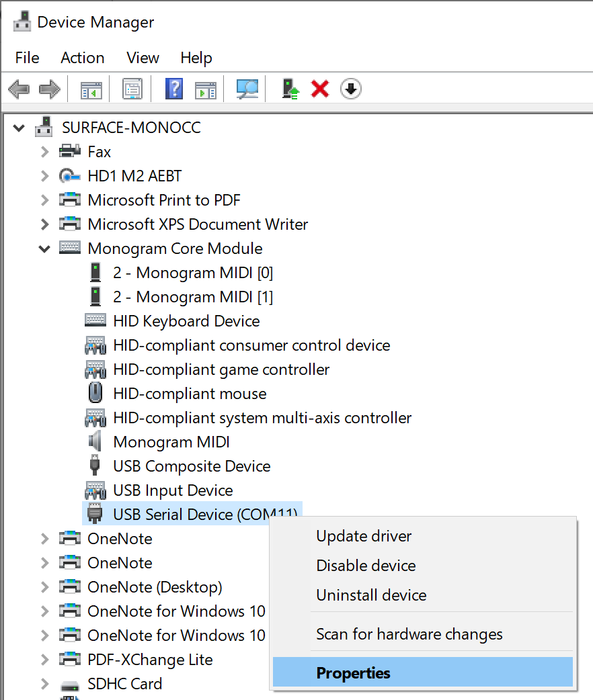Click the monitor-with-magnifier scan hardware toolbar icon
Screen dimensions: 593x700
pyautogui.click(x=247, y=89)
